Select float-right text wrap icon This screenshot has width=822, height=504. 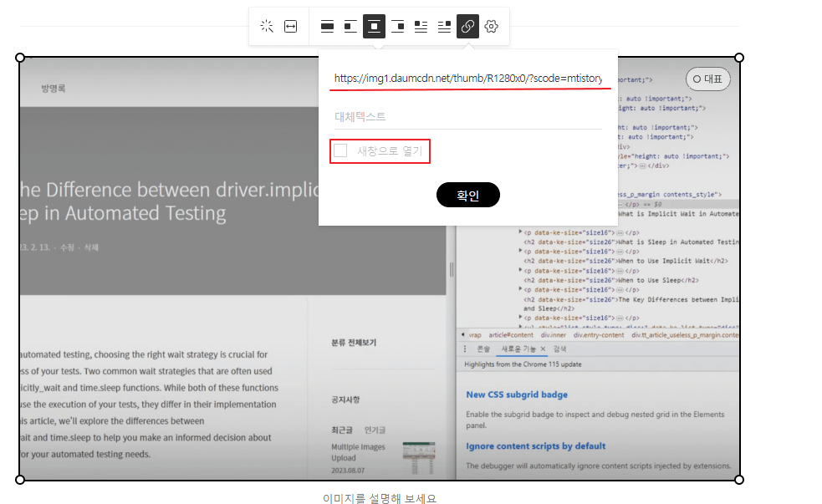pyautogui.click(x=444, y=26)
